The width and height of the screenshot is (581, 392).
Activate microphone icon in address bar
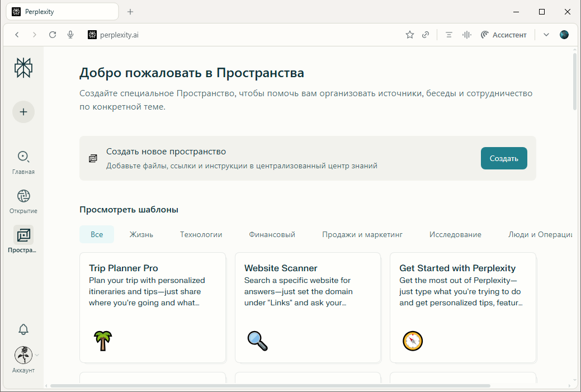70,35
